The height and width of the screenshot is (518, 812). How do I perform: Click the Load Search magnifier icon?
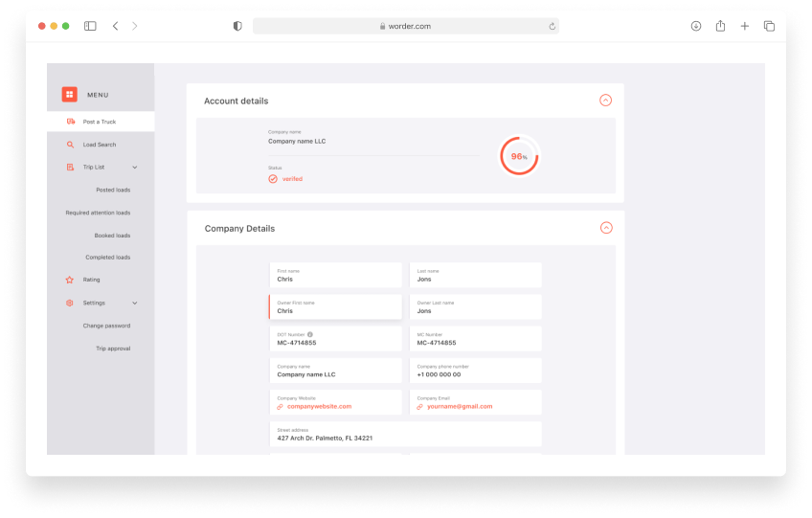click(70, 145)
